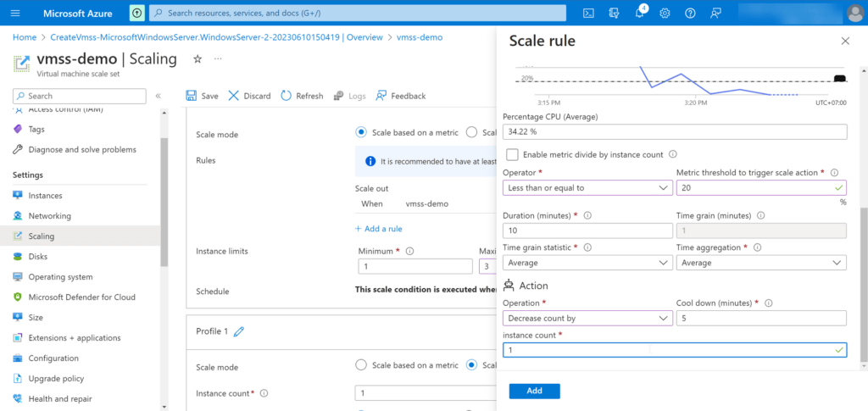Screen dimensions: 868x411
Task: Open the Time grain statistic dropdown
Action: tap(588, 263)
